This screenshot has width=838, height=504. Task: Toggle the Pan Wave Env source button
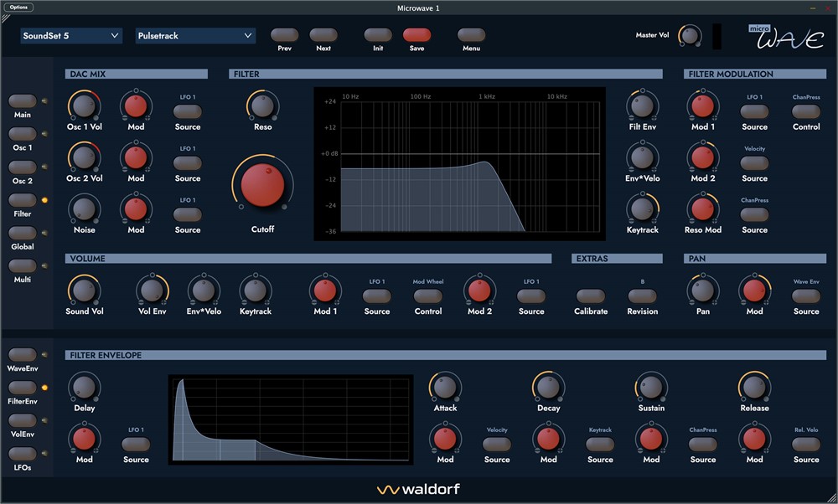[x=805, y=296]
